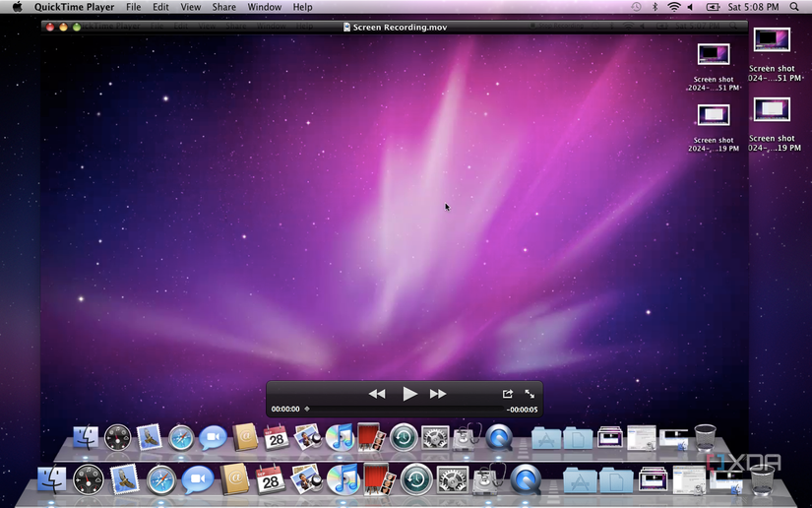The width and height of the screenshot is (812, 508).
Task: Click the fast-forward button in the player controls
Action: 438,394
